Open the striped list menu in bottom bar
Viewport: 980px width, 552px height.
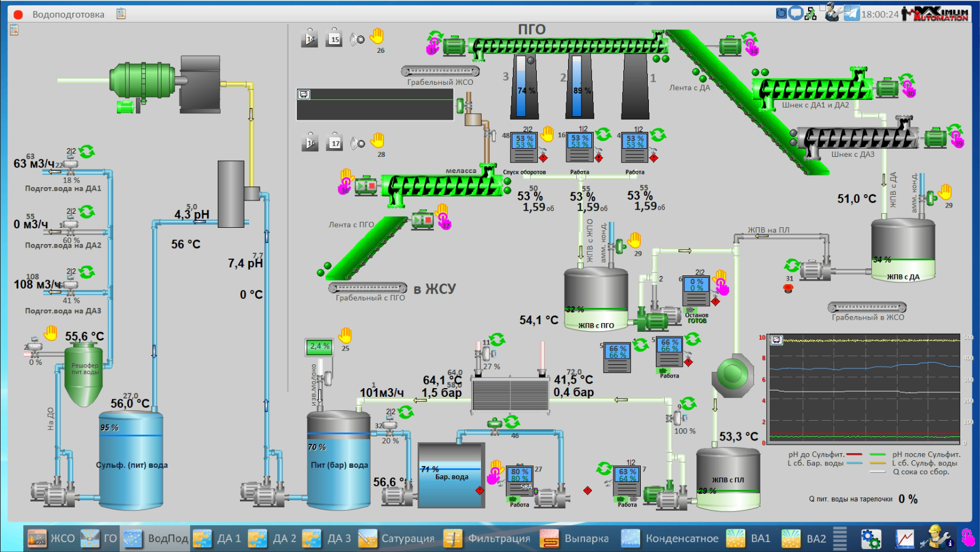[839, 538]
